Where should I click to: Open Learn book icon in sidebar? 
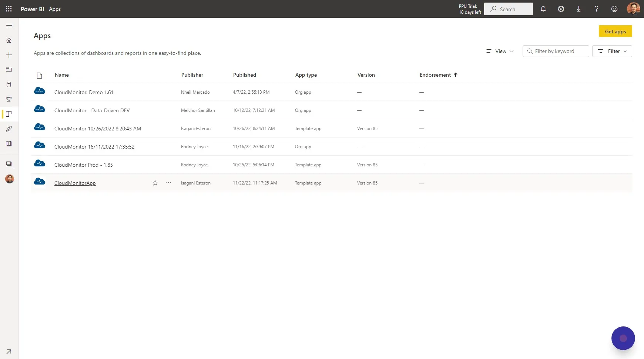coord(9,144)
